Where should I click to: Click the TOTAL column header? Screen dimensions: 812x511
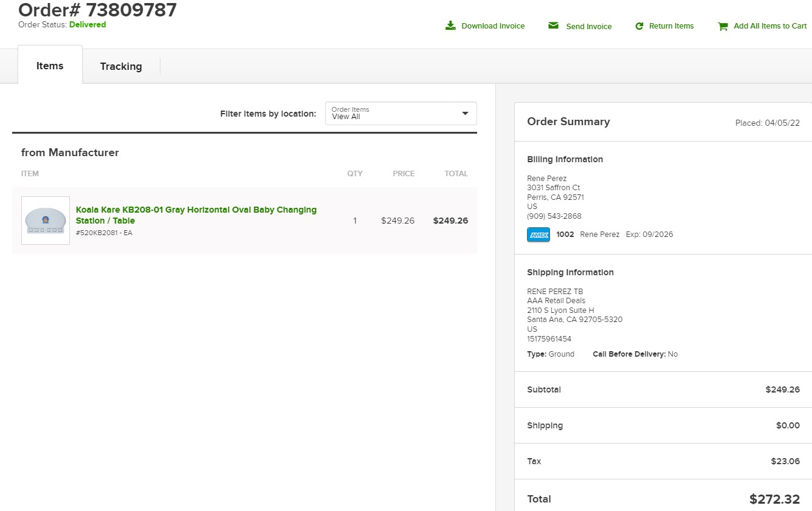click(x=456, y=174)
